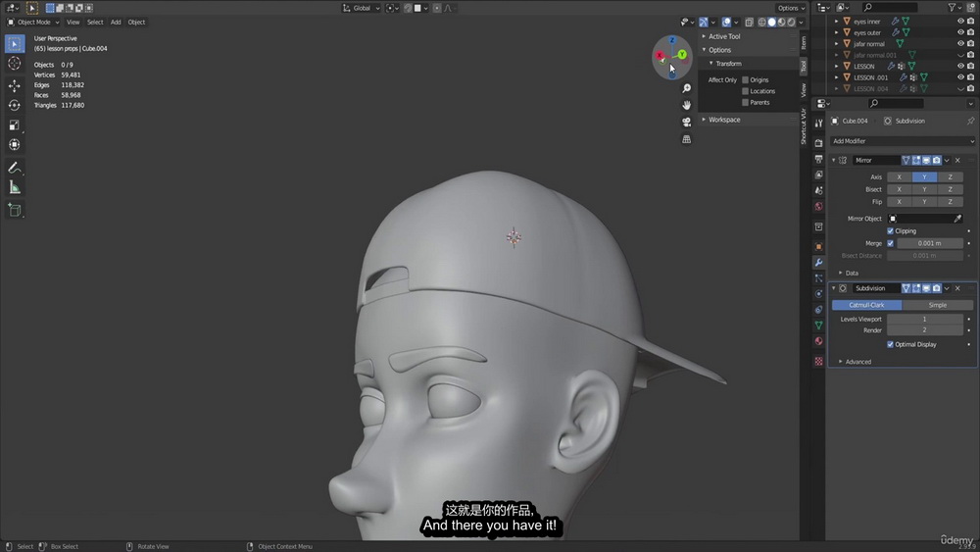Expand the eyes outer tree item

pos(836,32)
